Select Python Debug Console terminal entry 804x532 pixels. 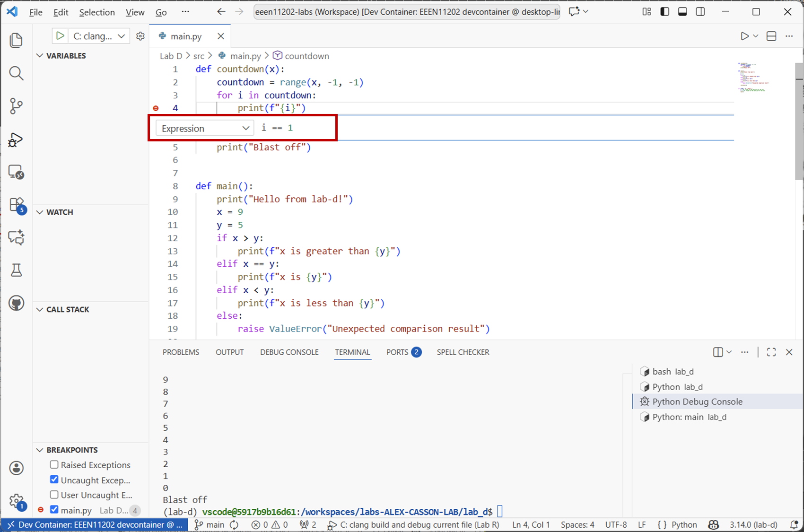[697, 401]
